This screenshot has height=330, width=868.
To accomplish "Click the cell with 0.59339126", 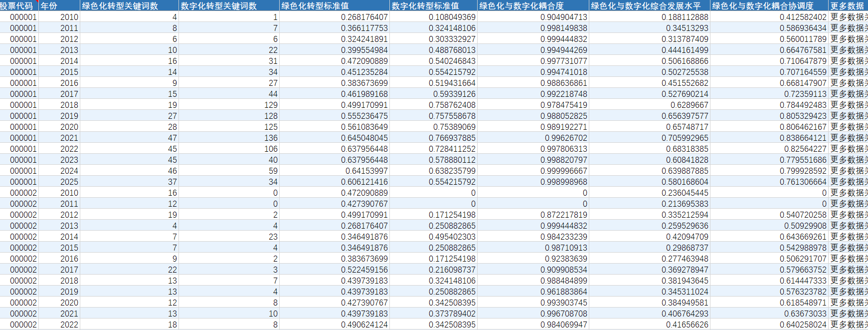I will (433, 94).
